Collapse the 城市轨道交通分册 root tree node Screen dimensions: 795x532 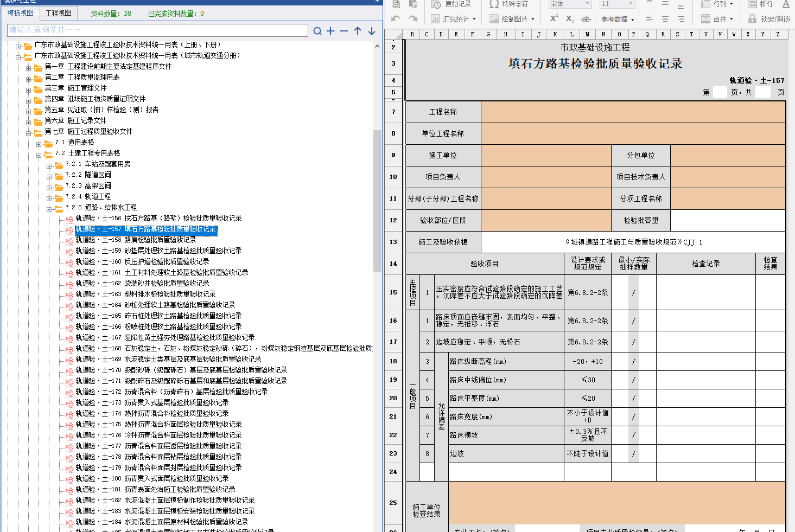pyautogui.click(x=18, y=57)
